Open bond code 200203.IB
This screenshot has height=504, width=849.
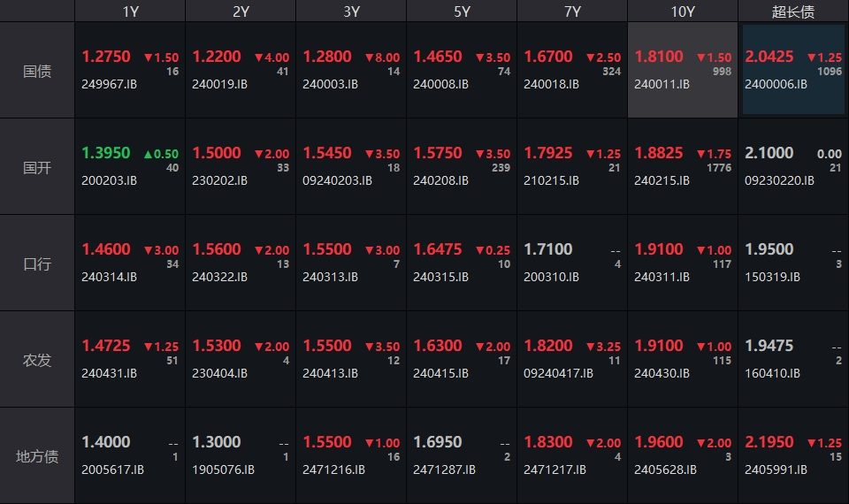pyautogui.click(x=109, y=180)
